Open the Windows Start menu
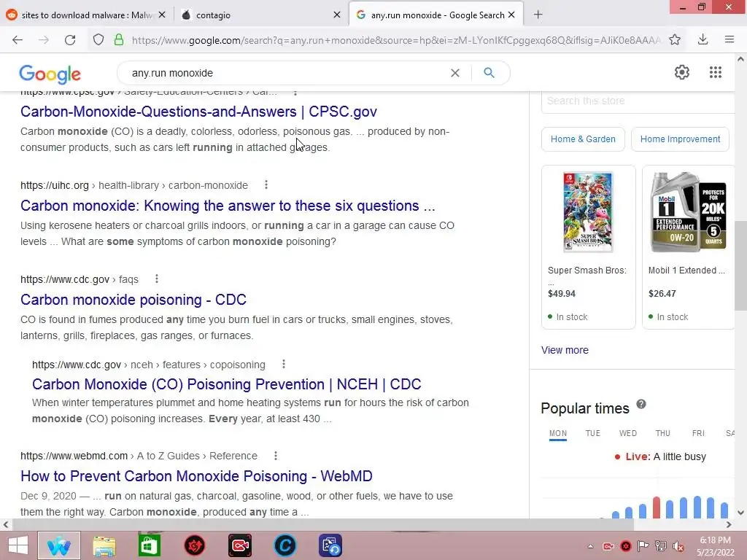The width and height of the screenshot is (747, 560). coord(18,545)
